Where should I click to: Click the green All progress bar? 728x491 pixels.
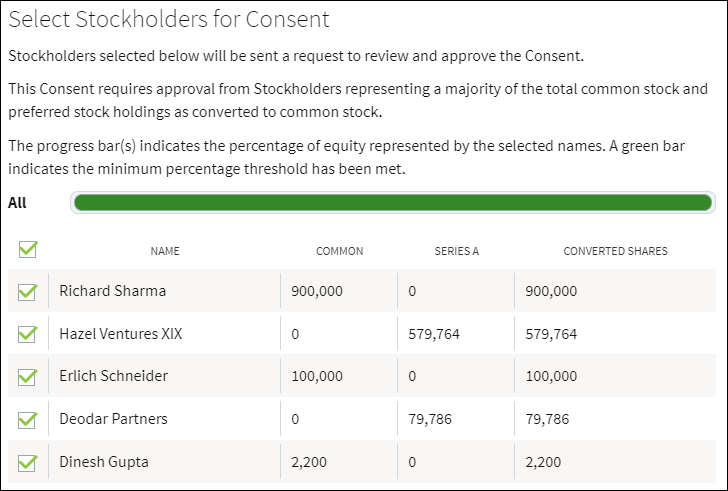[392, 204]
